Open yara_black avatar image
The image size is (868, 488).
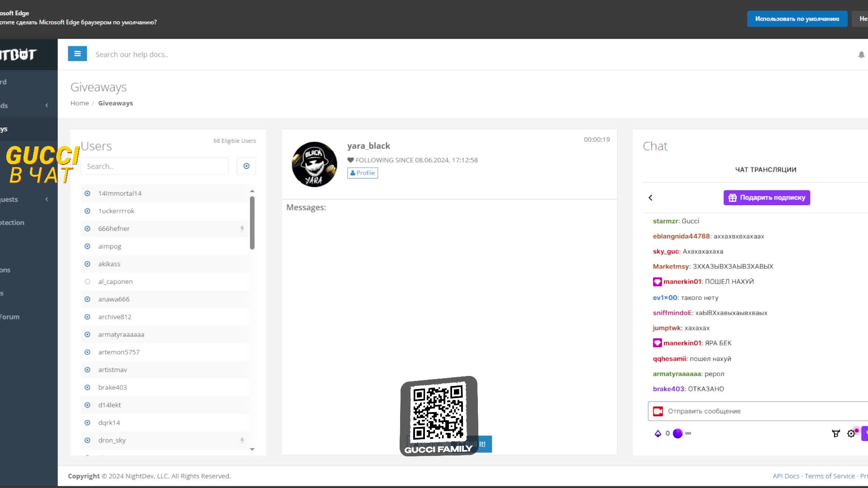point(314,164)
